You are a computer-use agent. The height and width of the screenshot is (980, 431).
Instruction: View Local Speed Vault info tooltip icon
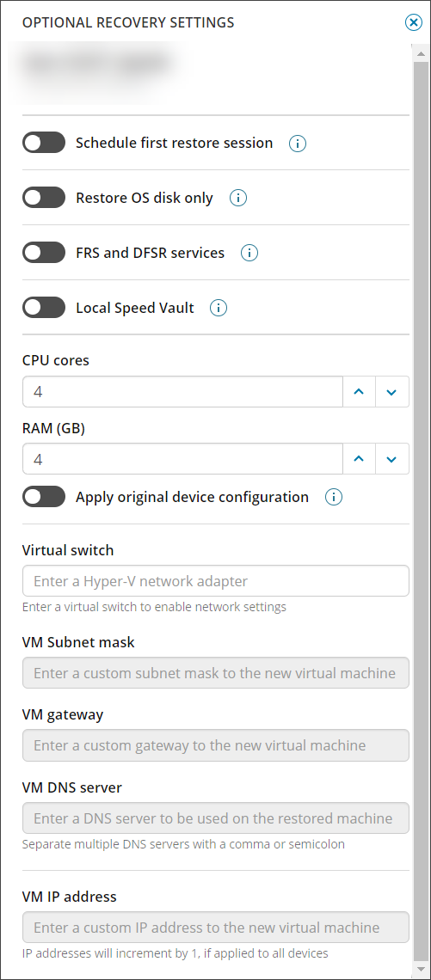click(x=219, y=308)
